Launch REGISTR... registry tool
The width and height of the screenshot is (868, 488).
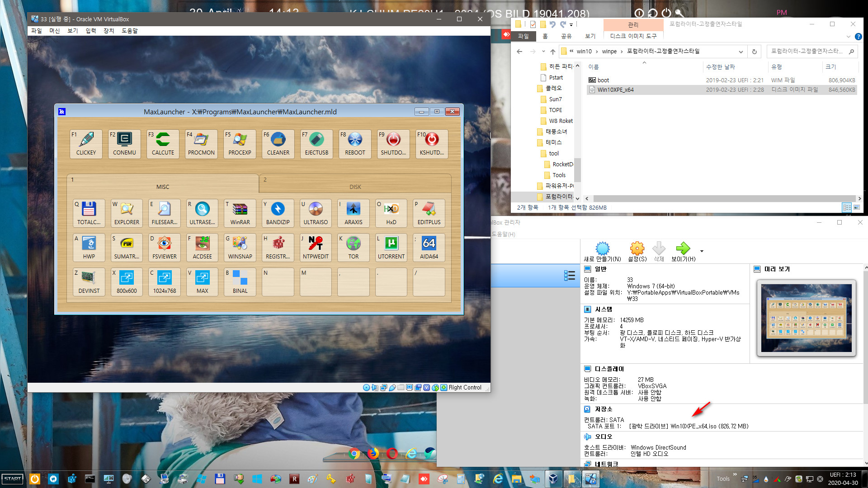pyautogui.click(x=278, y=248)
